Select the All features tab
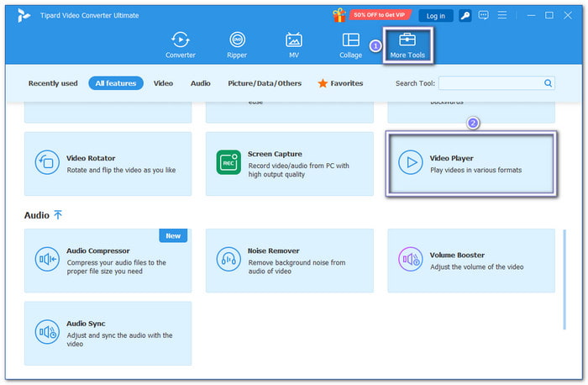 [116, 83]
